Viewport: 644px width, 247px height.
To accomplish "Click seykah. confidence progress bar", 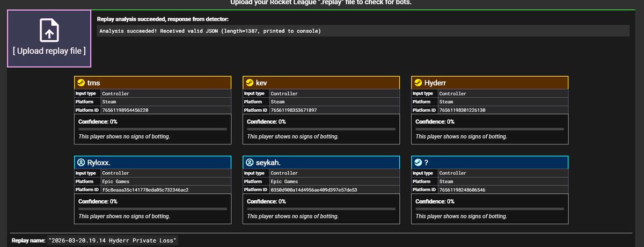I will [x=321, y=209].
